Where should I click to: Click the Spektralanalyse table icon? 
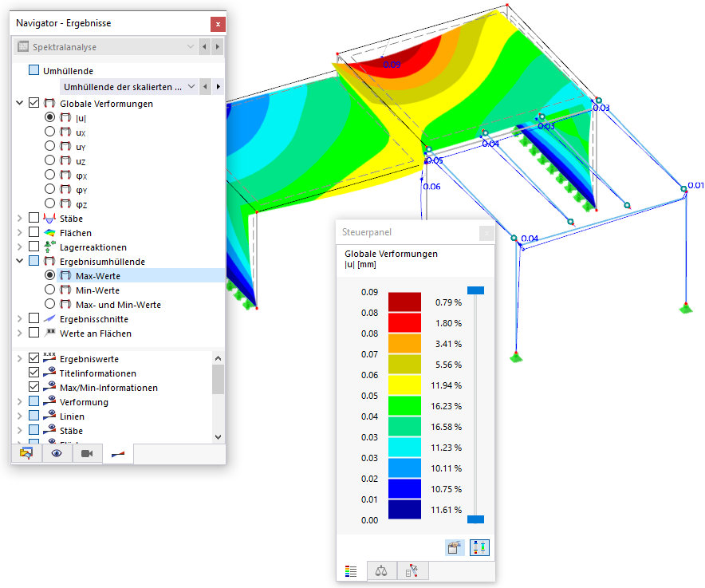pyautogui.click(x=23, y=47)
